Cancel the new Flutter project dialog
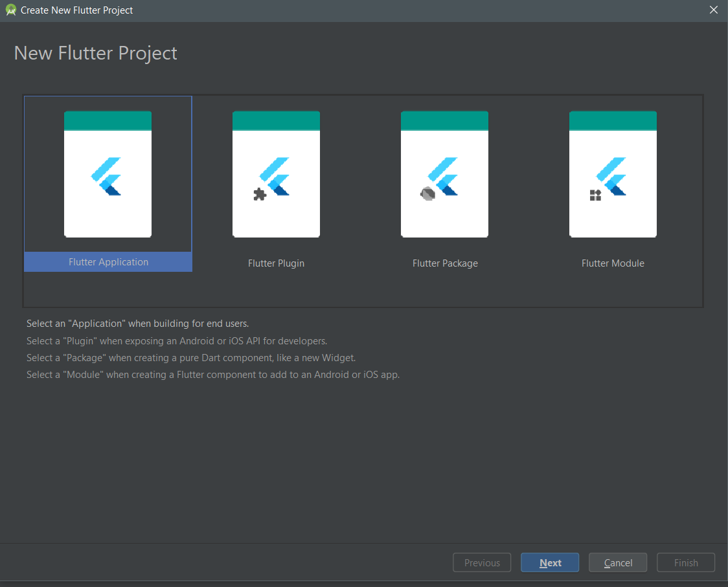Screen dimensions: 728x587 (x=618, y=562)
